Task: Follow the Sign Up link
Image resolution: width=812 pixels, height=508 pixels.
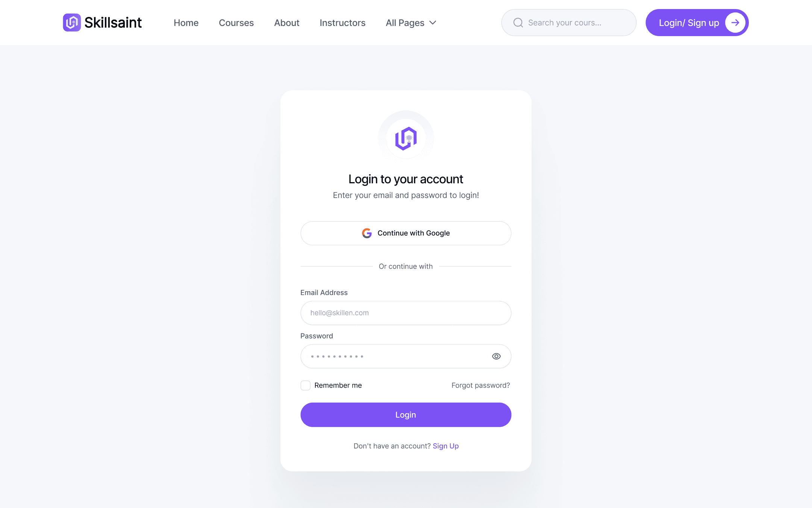Action: pos(446,446)
